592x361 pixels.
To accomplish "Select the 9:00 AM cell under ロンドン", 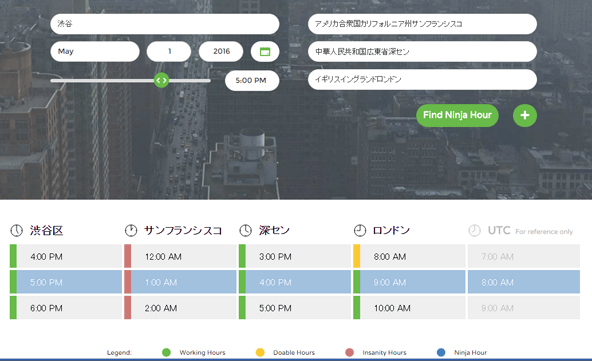I will (x=409, y=282).
